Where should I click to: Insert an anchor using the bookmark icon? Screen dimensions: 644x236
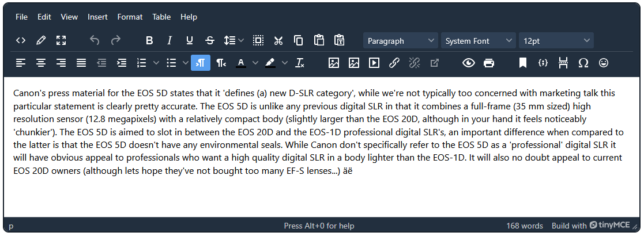point(523,63)
